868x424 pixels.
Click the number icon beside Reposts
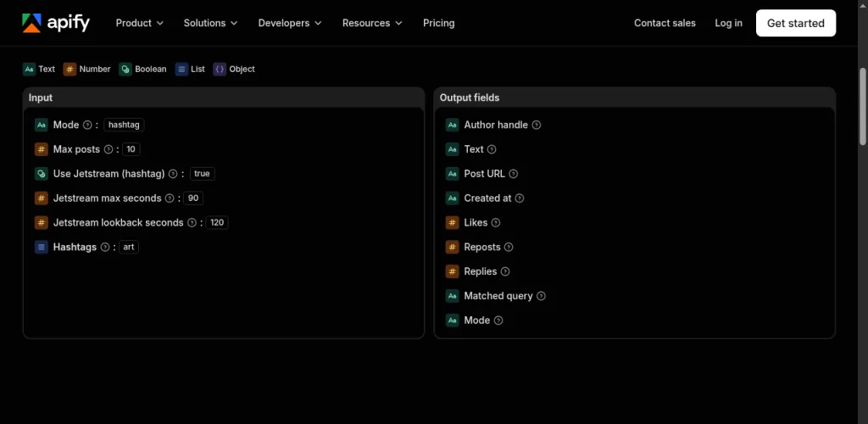click(453, 247)
